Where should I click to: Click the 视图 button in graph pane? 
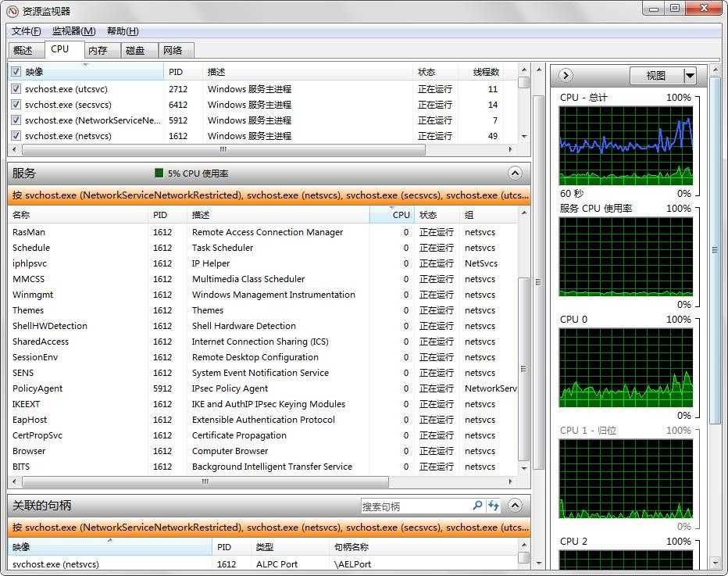(656, 76)
